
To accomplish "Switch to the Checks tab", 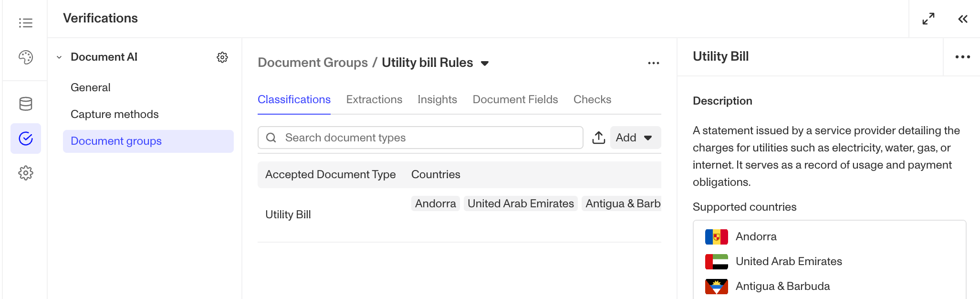I will click(x=592, y=99).
